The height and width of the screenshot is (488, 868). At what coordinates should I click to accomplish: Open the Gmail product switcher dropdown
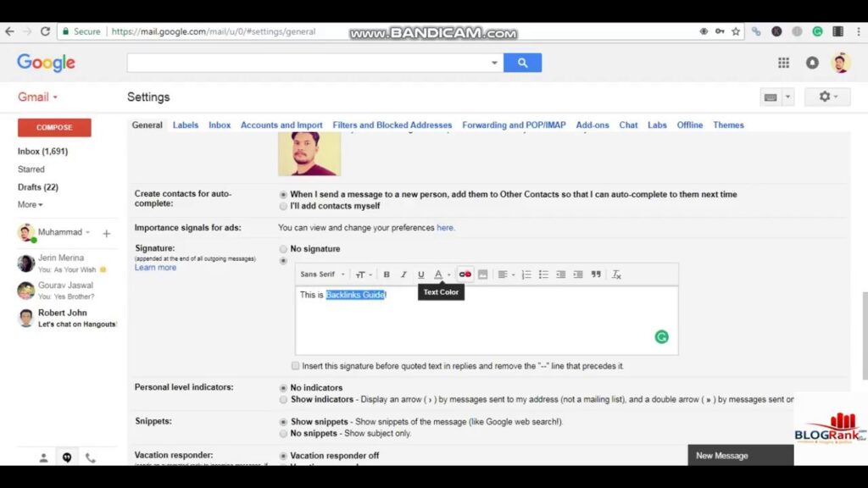[37, 97]
